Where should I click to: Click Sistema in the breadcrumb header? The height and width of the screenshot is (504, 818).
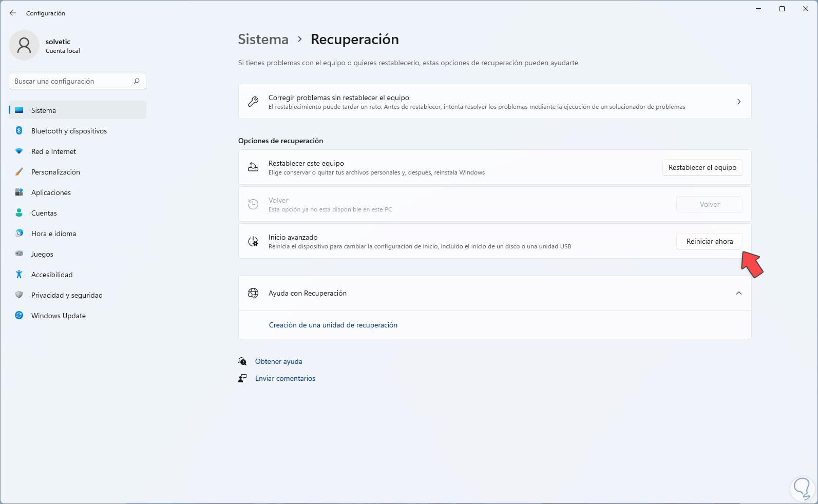263,40
